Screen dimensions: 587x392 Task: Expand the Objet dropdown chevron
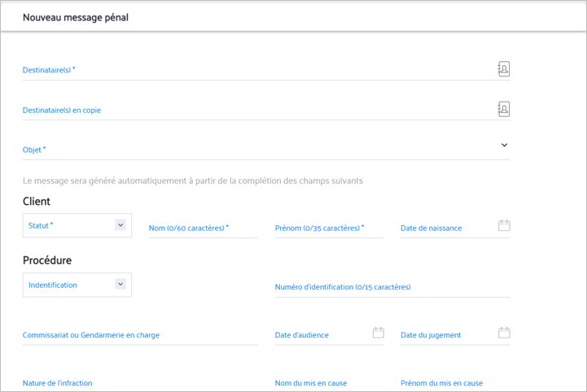pyautogui.click(x=504, y=145)
